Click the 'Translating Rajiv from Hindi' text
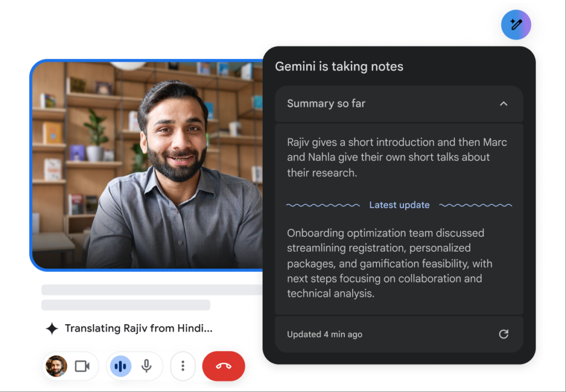The height and width of the screenshot is (392, 566). click(138, 329)
